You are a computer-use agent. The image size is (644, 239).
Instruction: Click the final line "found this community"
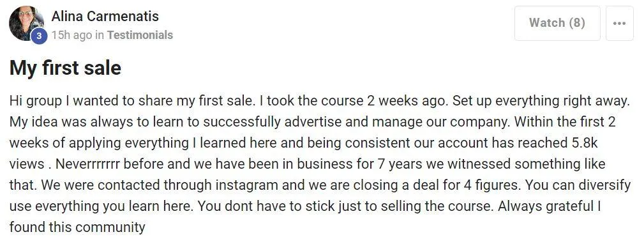77,227
